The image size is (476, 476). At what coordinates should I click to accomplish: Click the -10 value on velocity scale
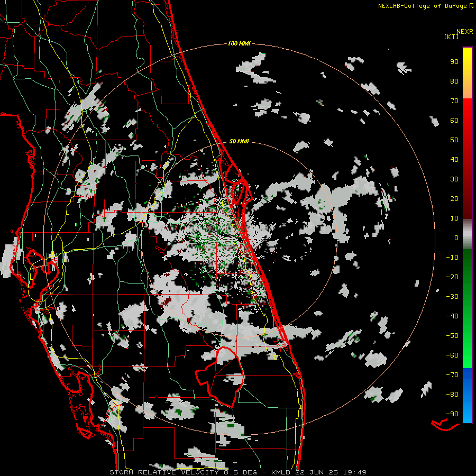[452, 258]
